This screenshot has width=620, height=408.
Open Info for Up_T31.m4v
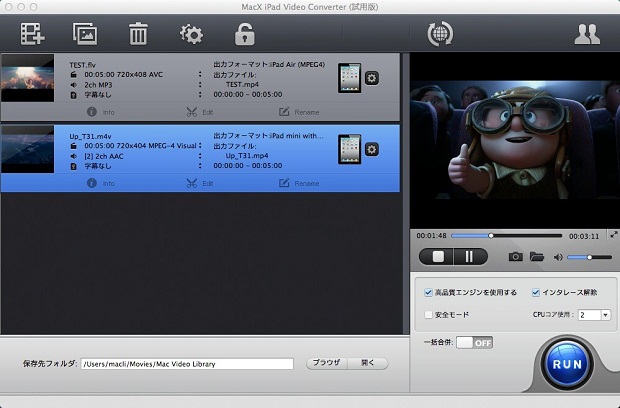click(x=100, y=183)
